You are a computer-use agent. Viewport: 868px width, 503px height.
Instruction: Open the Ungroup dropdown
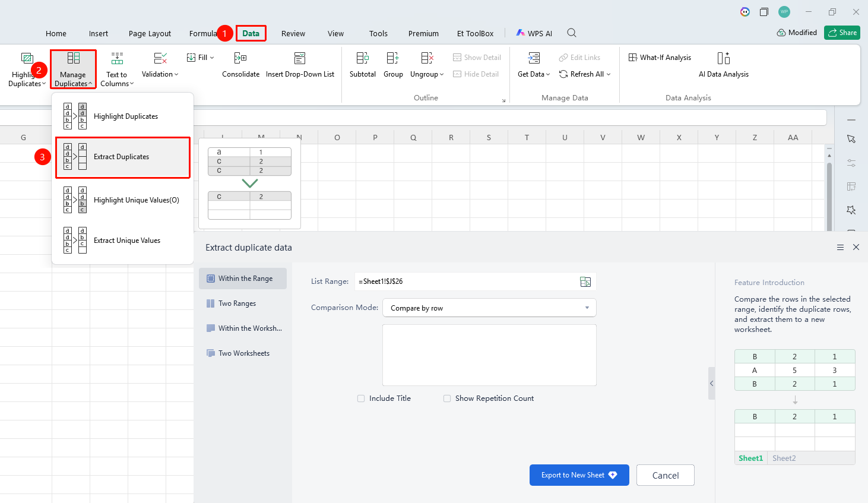click(x=427, y=65)
